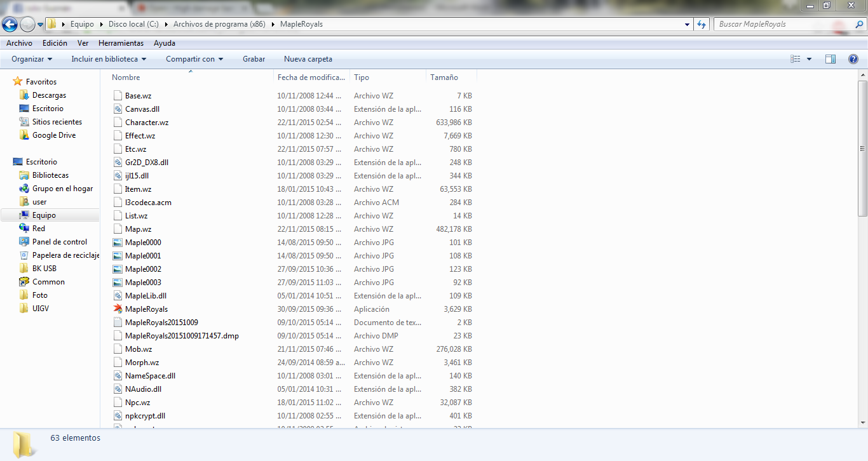
Task: Select the MapleLib.dll file icon
Action: tap(117, 296)
